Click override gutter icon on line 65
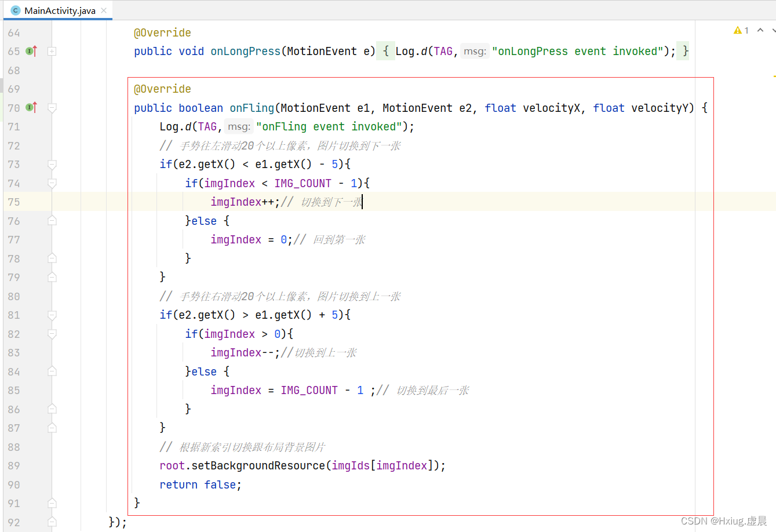Screen dimensions: 776x532 pos(32,51)
